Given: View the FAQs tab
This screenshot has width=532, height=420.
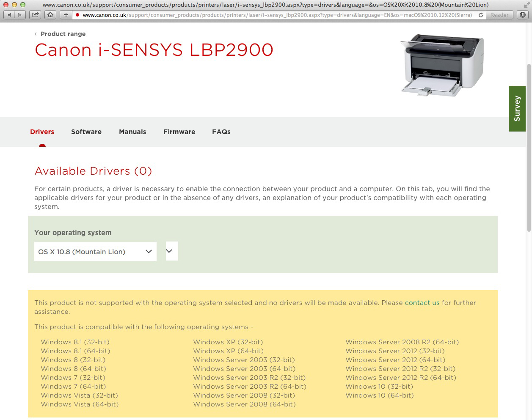Looking at the screenshot, I should 221,132.
